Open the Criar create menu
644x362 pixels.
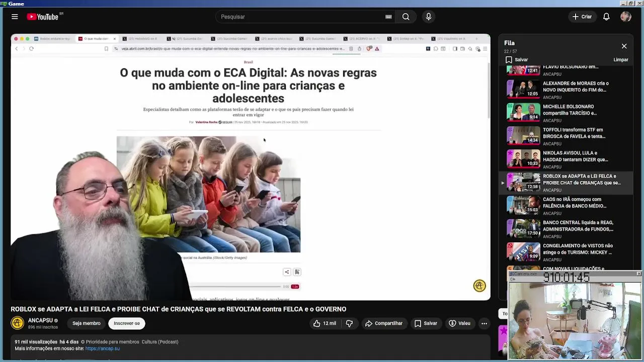pyautogui.click(x=582, y=17)
